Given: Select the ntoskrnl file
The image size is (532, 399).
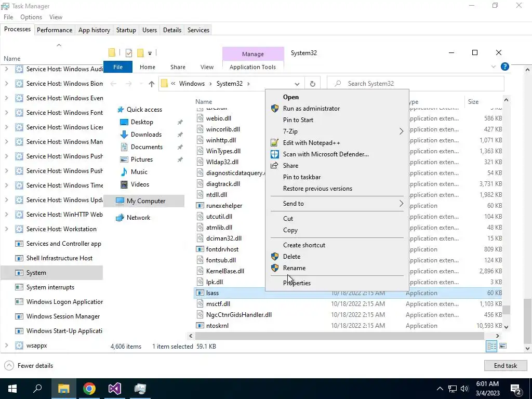Looking at the screenshot, I should (x=217, y=326).
